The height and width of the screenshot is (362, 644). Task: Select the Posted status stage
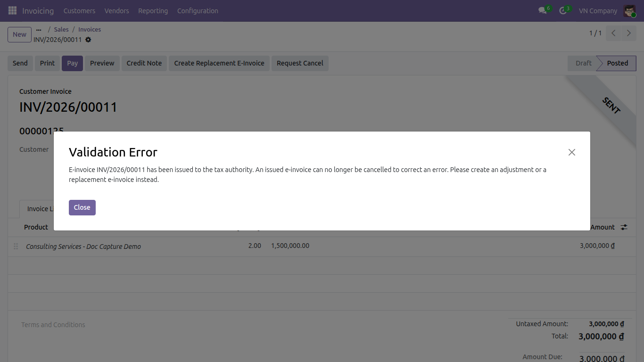tap(617, 63)
